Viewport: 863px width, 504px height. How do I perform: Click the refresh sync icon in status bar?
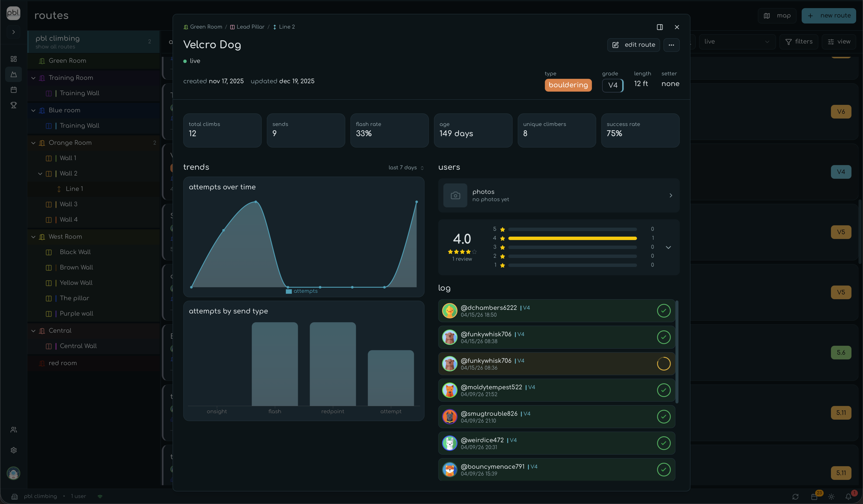click(x=795, y=497)
